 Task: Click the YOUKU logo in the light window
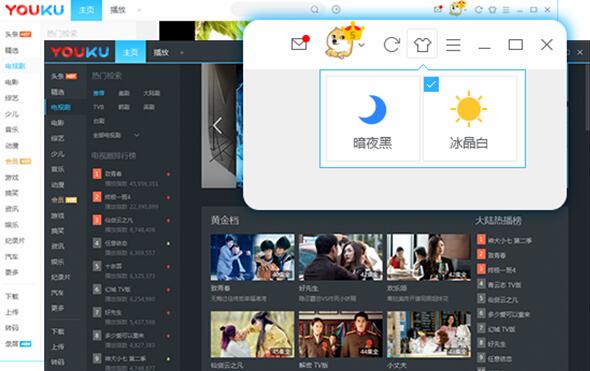[x=34, y=10]
